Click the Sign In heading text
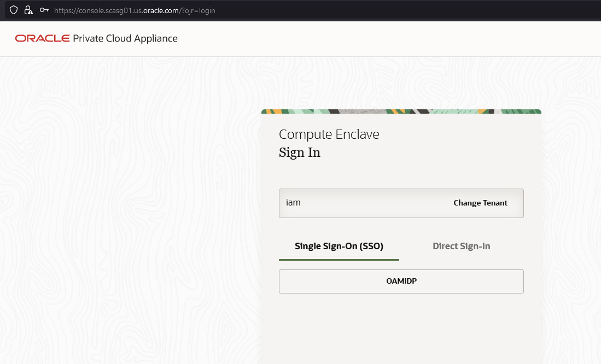The height and width of the screenshot is (364, 601). pyautogui.click(x=300, y=152)
